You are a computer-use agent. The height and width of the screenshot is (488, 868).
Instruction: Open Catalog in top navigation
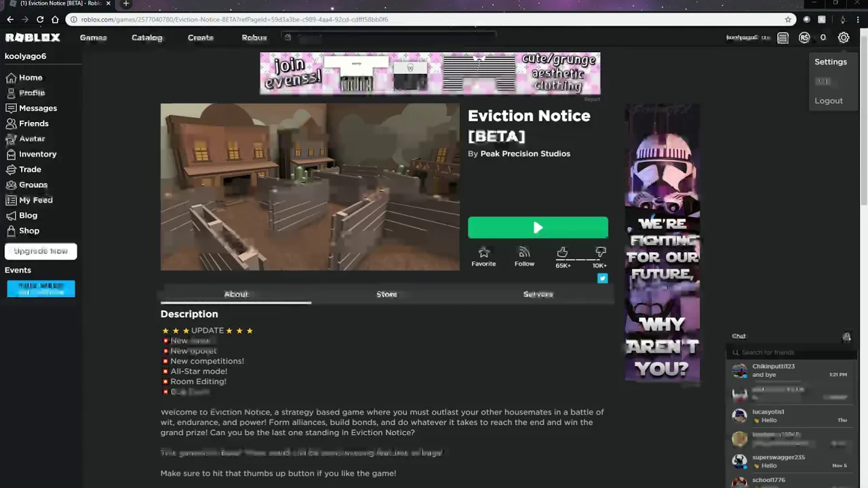pyautogui.click(x=146, y=38)
